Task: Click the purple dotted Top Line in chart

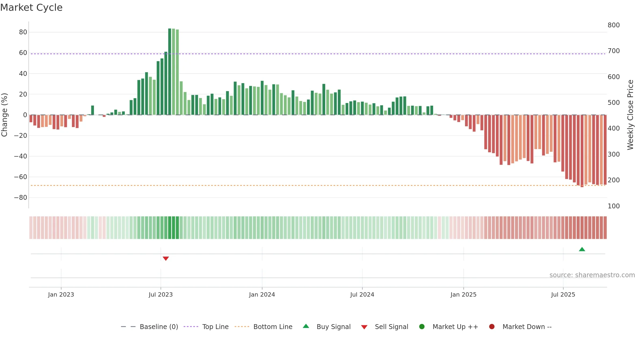Action: tap(318, 54)
